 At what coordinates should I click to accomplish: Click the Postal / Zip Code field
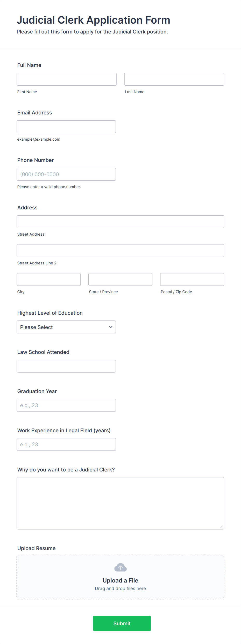[192, 279]
